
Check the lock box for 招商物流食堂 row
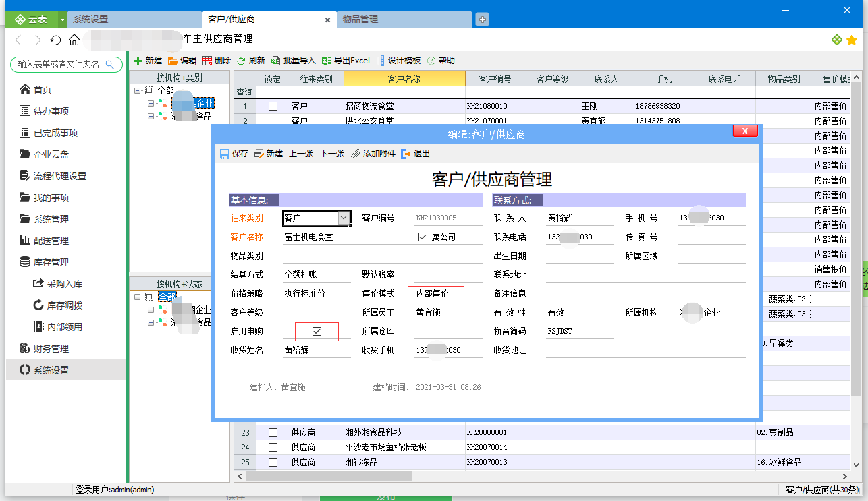[x=273, y=106]
